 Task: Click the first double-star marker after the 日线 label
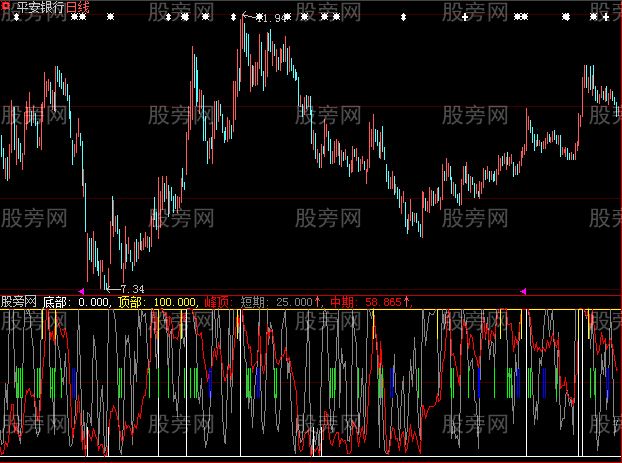(x=78, y=18)
